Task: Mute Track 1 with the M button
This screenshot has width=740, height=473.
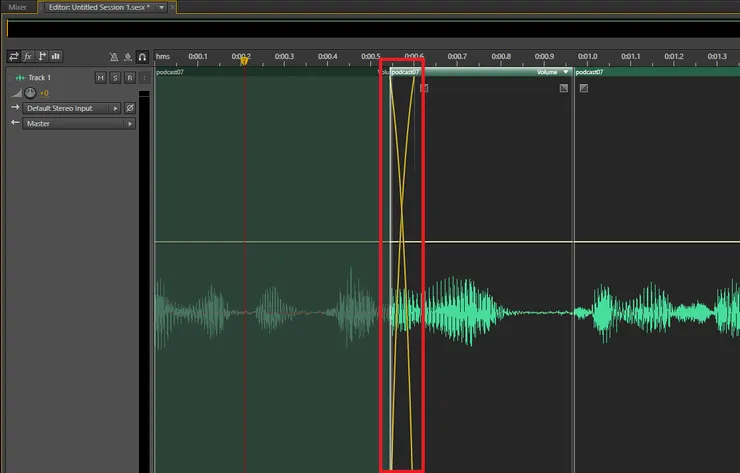Action: coord(101,77)
